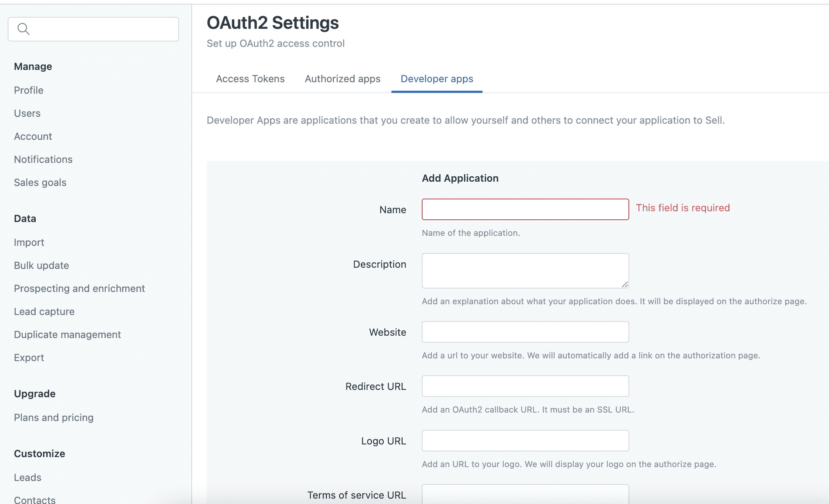The width and height of the screenshot is (829, 504).
Task: Open the Sales goals page
Action: click(x=40, y=182)
